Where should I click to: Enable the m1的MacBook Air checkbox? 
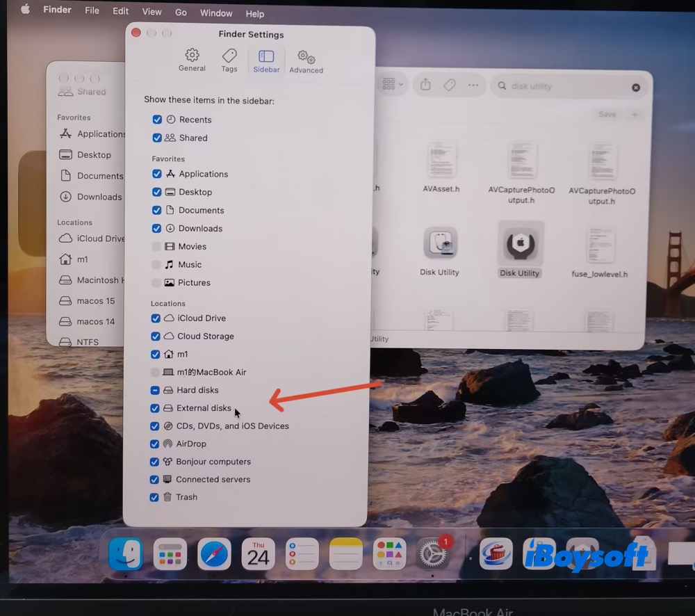point(155,372)
